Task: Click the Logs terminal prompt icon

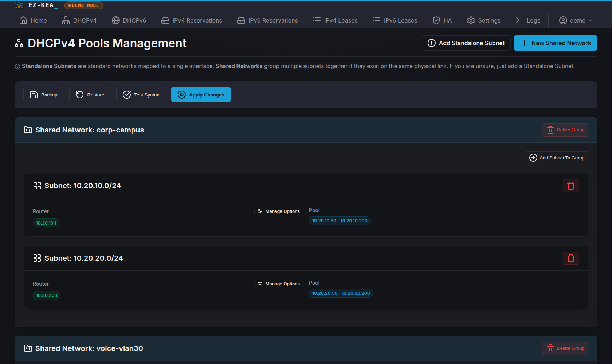Action: click(x=519, y=20)
